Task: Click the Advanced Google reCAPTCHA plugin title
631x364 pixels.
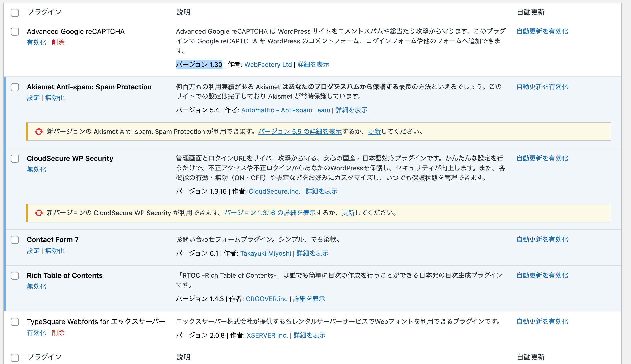Action: (76, 31)
